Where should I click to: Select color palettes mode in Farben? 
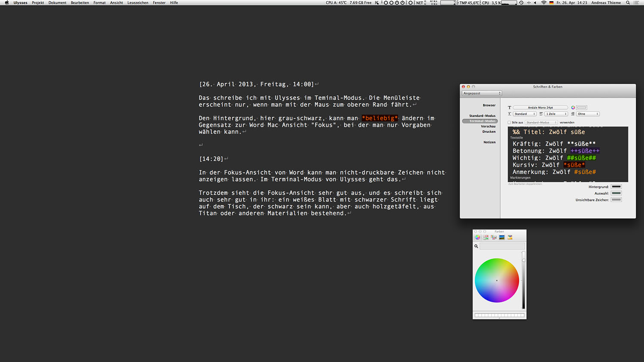[x=494, y=237]
